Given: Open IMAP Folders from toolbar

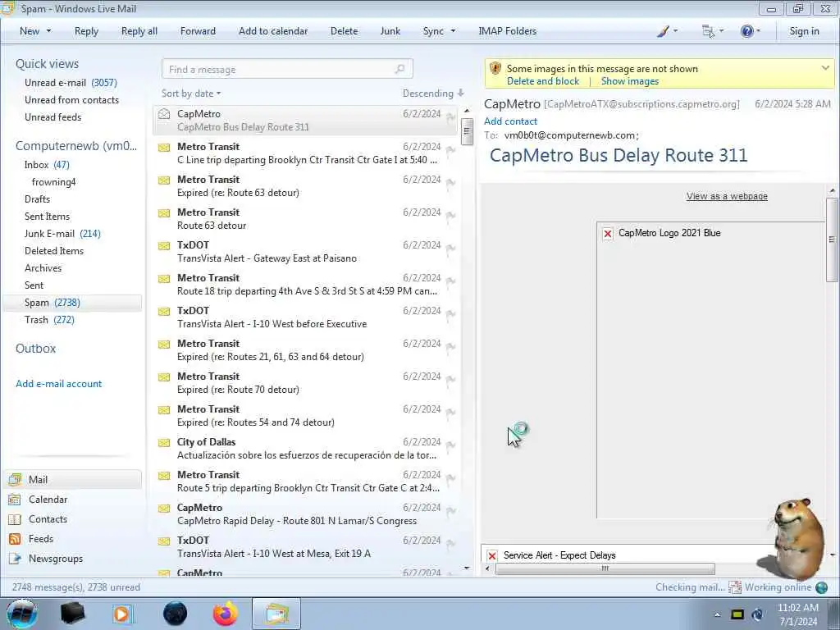Looking at the screenshot, I should (507, 31).
